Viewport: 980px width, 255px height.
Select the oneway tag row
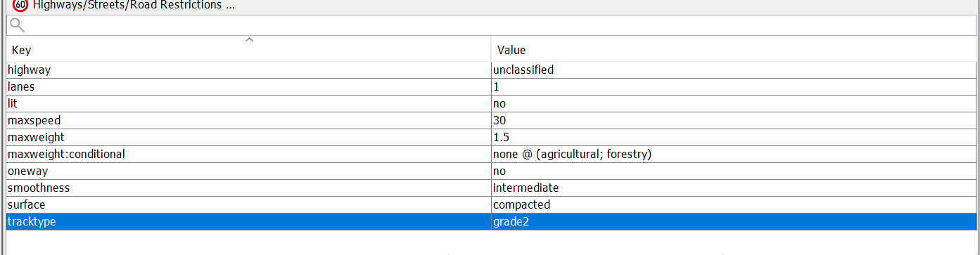492,171
